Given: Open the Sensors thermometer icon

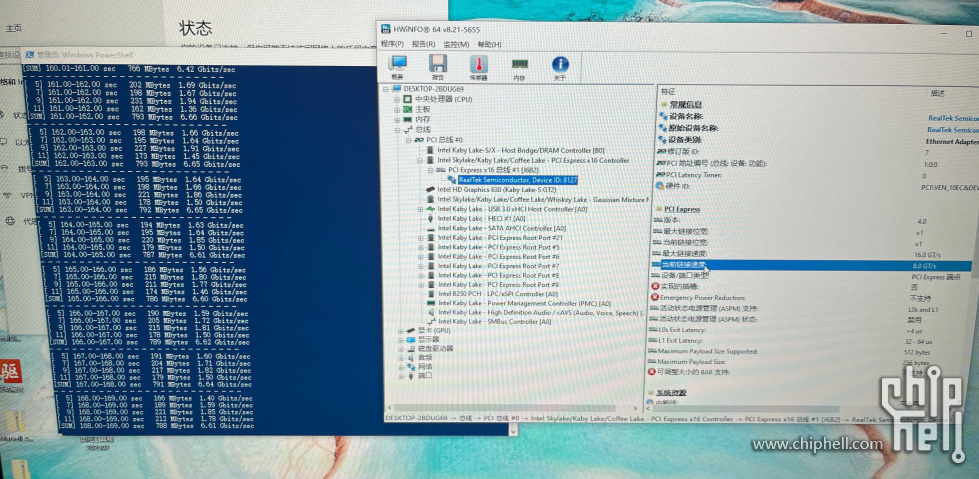Looking at the screenshot, I should tap(478, 66).
